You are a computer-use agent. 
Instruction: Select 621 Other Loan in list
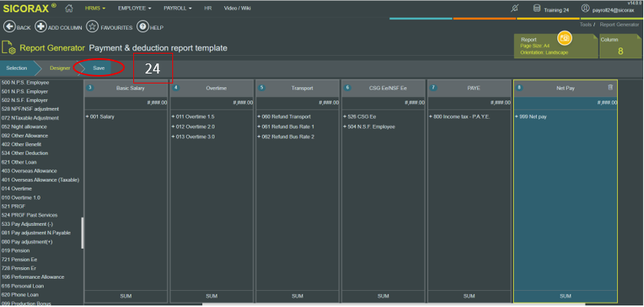point(19,162)
